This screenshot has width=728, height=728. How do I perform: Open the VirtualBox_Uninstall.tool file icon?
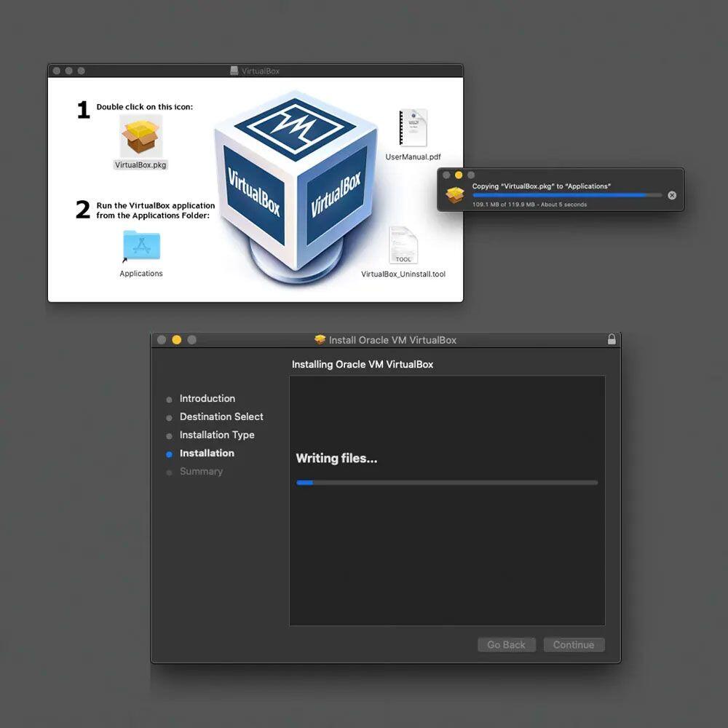pyautogui.click(x=403, y=245)
